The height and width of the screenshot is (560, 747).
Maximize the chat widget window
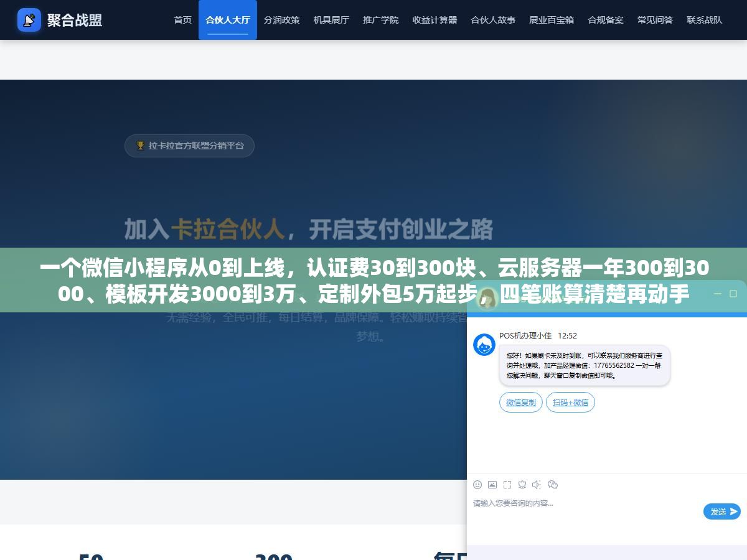[733, 294]
